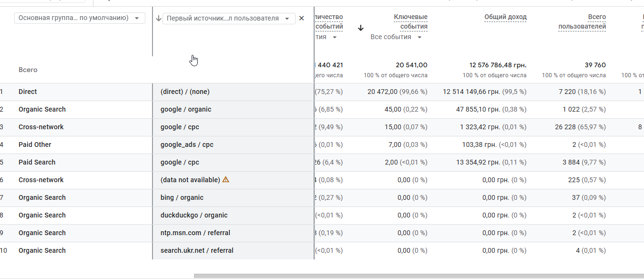Click the Ключевые события column header
This screenshot has width=644, height=279.
(410, 22)
